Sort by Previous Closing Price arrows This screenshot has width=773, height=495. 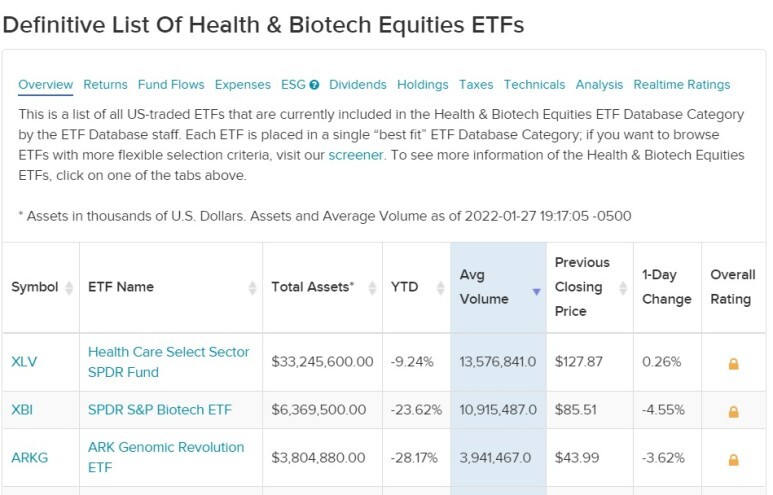(623, 287)
